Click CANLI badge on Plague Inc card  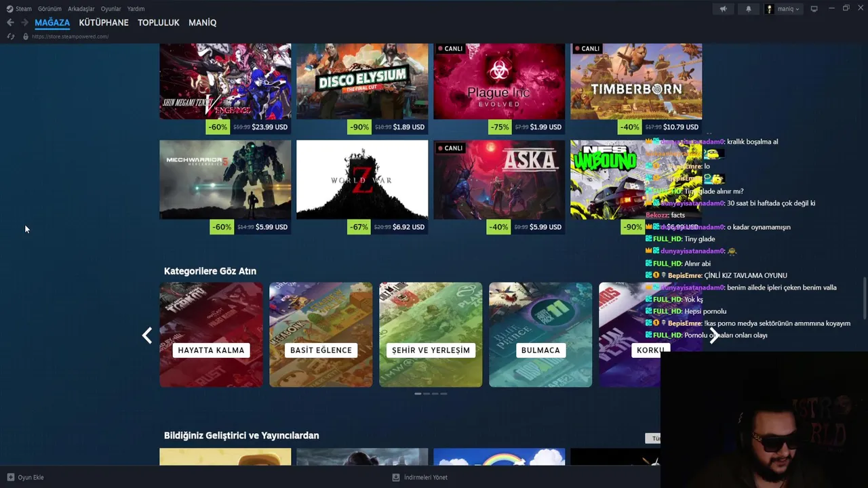450,49
